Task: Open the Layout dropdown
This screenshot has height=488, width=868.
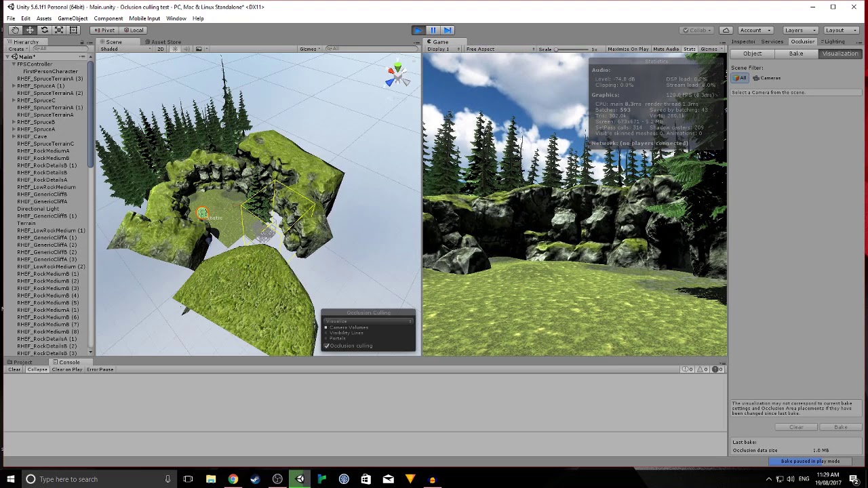Action: (840, 30)
